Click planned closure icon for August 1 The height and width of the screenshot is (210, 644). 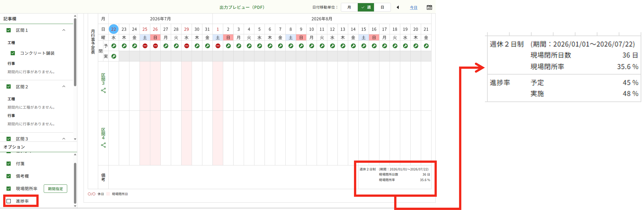coord(218,46)
